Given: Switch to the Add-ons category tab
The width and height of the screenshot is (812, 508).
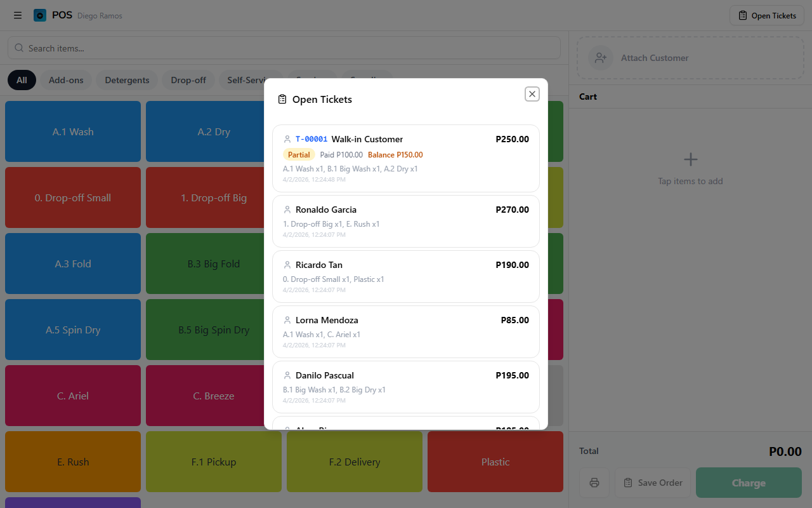Looking at the screenshot, I should [66, 80].
